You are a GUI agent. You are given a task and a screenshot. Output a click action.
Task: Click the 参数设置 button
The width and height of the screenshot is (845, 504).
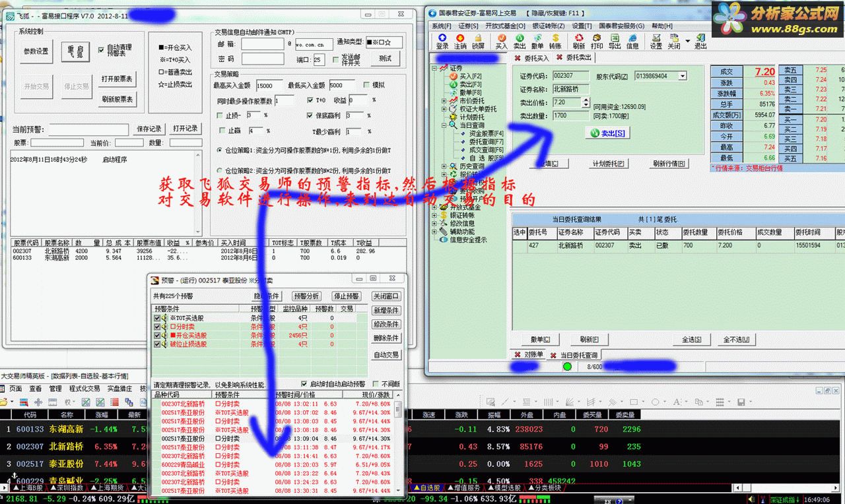point(36,51)
